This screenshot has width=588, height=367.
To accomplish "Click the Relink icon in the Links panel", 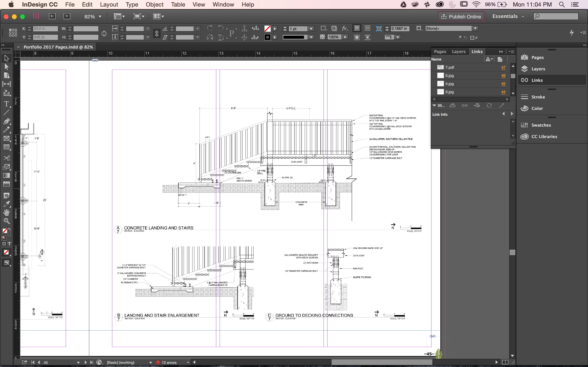I will [464, 105].
